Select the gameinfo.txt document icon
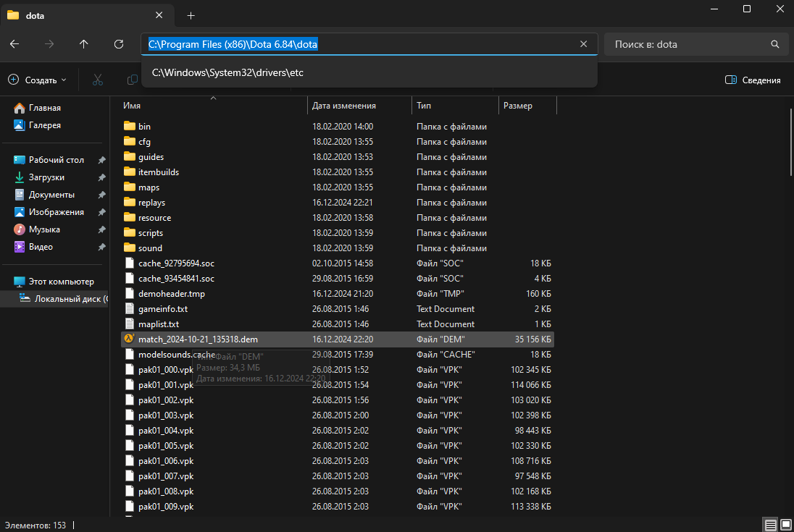794x532 pixels. [130, 308]
